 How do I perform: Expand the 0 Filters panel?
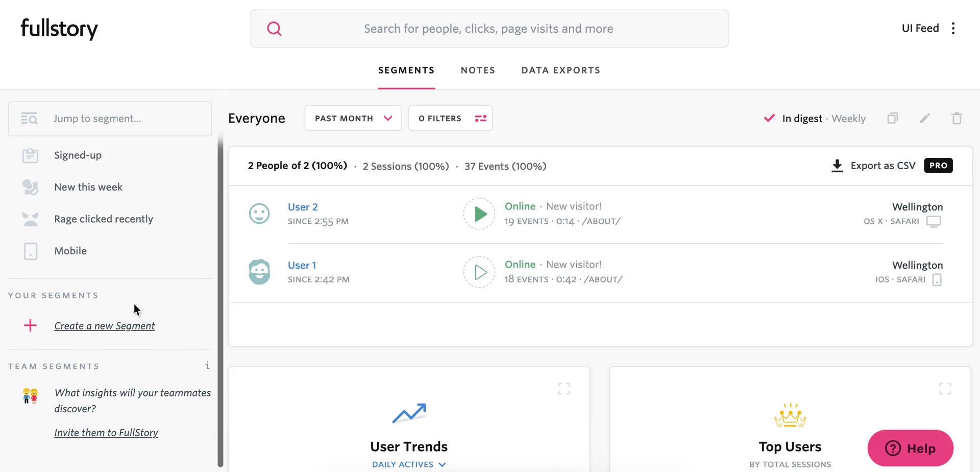tap(450, 119)
